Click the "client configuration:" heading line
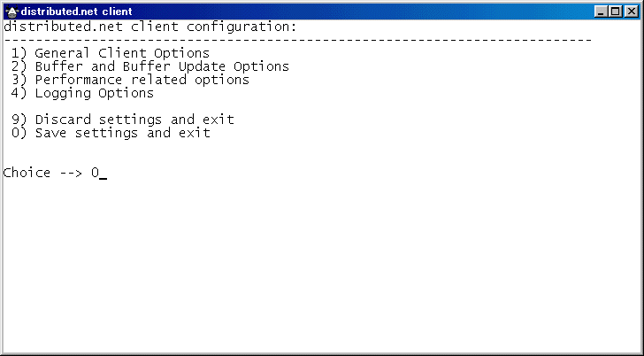The height and width of the screenshot is (356, 644). point(150,27)
